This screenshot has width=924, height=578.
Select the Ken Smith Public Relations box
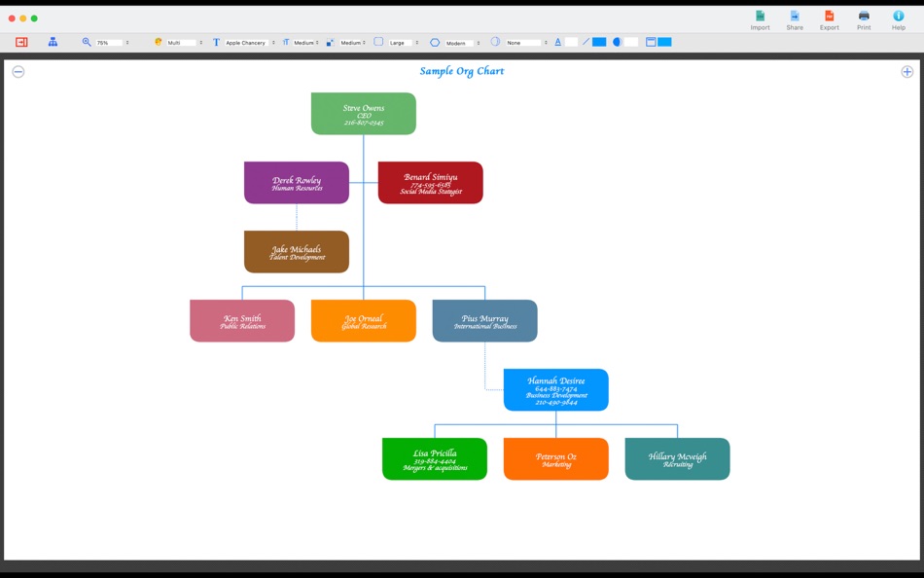pos(242,321)
